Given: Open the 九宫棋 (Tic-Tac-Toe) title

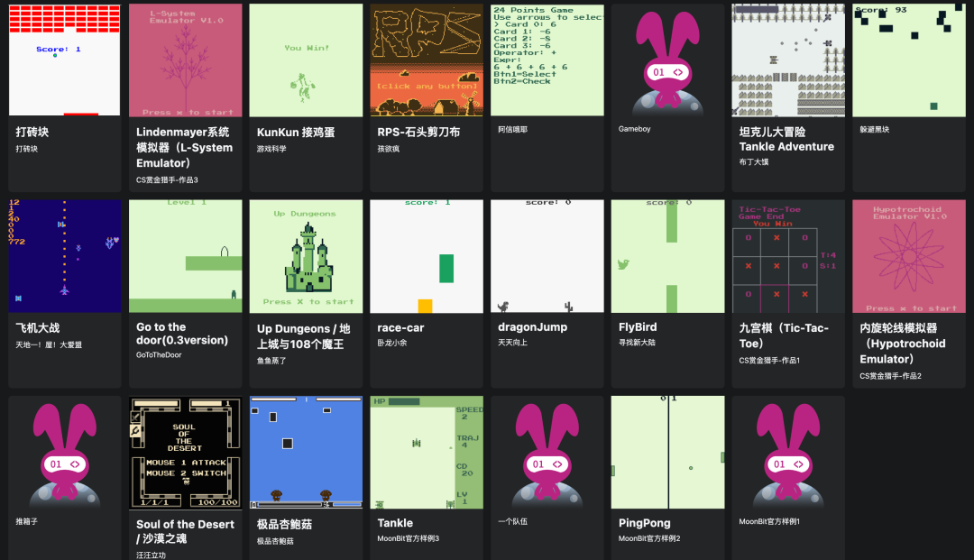Looking at the screenshot, I should click(784, 335).
